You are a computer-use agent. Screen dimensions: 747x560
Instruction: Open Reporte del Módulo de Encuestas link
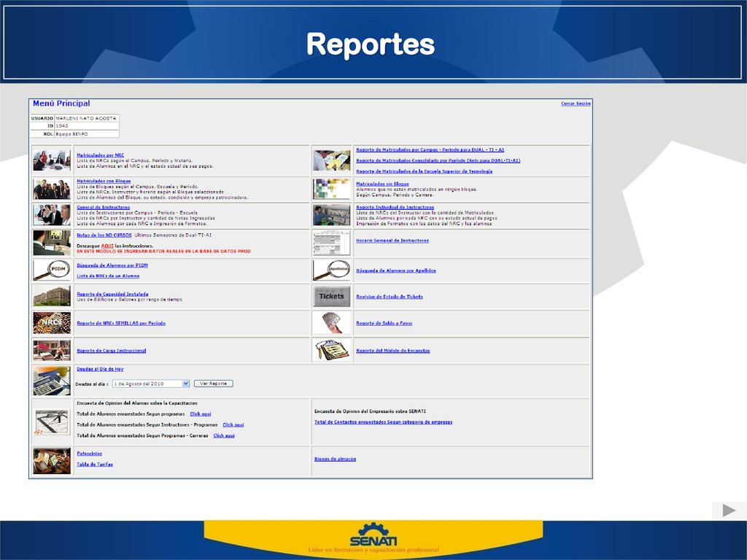pyautogui.click(x=393, y=351)
